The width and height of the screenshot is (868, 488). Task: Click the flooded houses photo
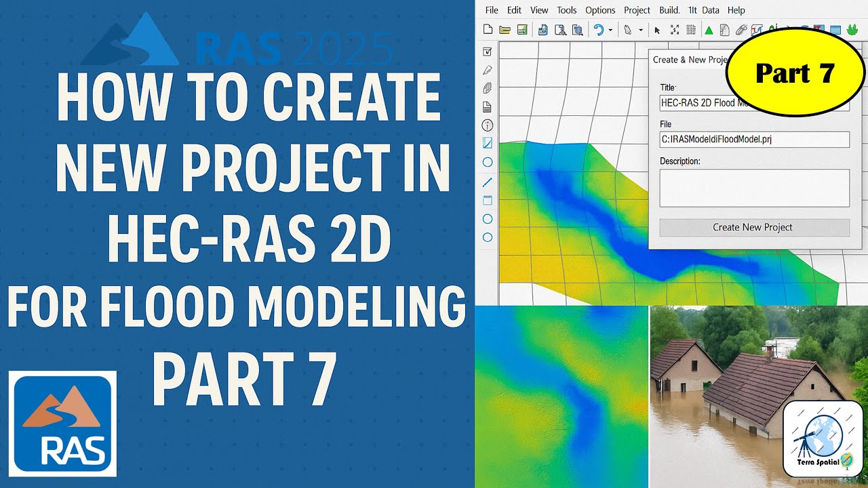click(x=759, y=396)
